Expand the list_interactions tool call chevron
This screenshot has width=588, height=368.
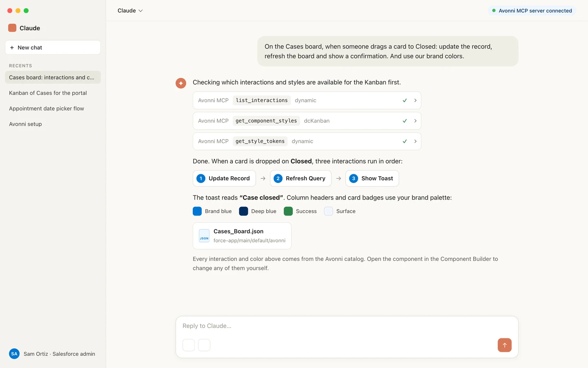[415, 100]
